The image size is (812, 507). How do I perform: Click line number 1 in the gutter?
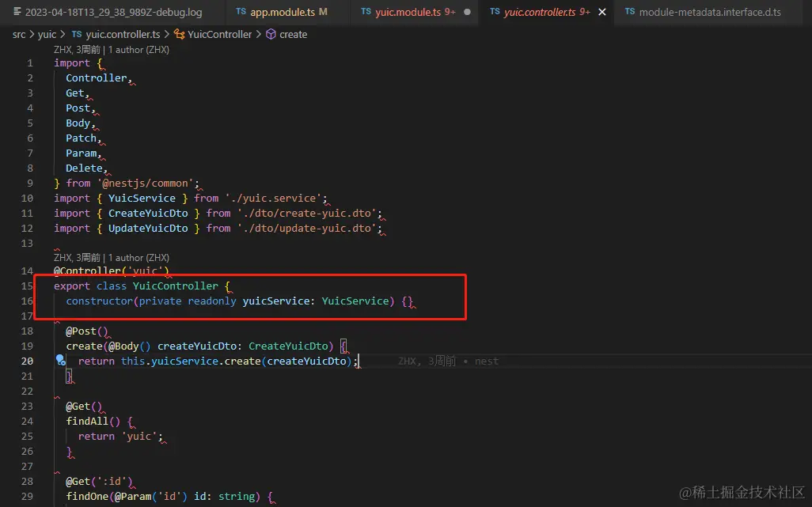point(30,62)
